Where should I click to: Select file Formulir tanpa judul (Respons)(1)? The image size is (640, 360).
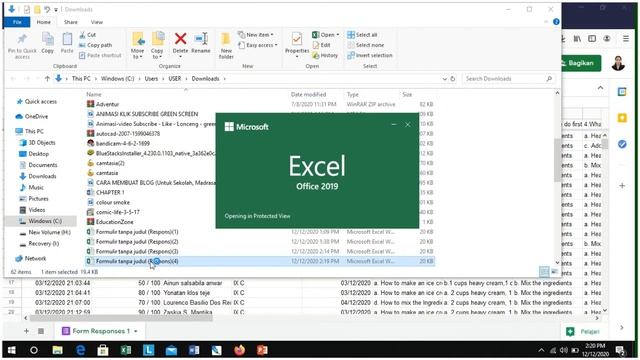[x=137, y=232]
